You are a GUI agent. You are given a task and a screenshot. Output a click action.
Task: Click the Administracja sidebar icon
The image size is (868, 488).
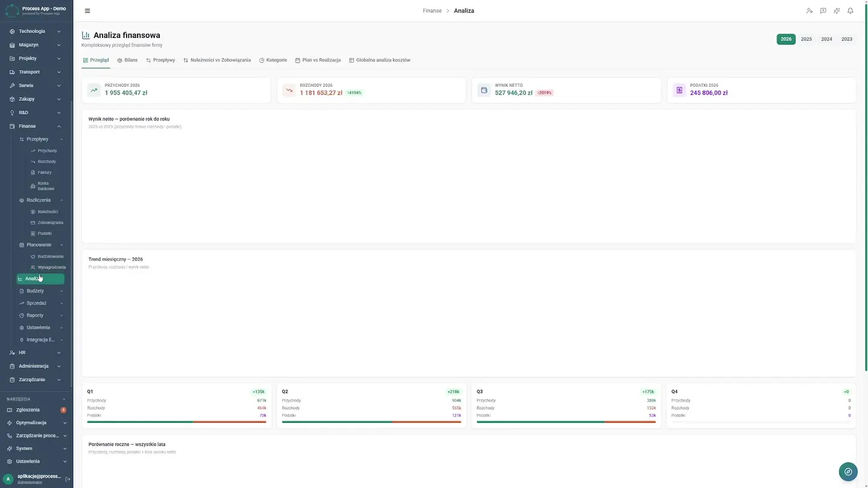12,366
